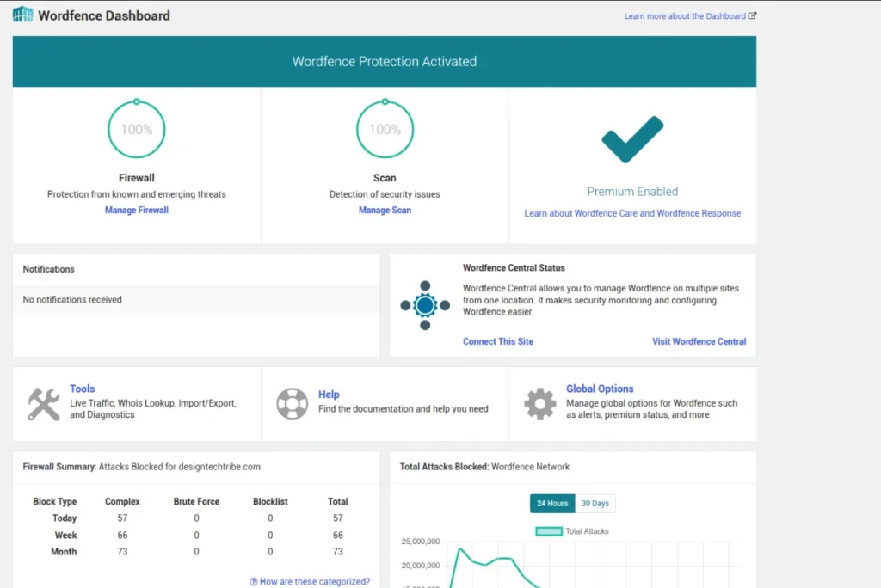The width and height of the screenshot is (881, 588).
Task: Click Connect This Site link
Action: 498,341
